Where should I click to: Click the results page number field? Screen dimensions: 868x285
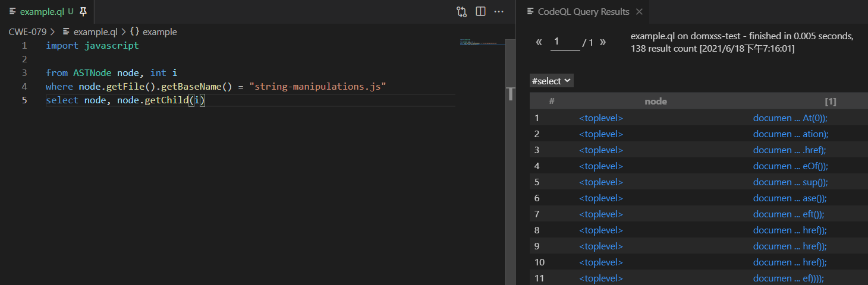pyautogui.click(x=565, y=42)
